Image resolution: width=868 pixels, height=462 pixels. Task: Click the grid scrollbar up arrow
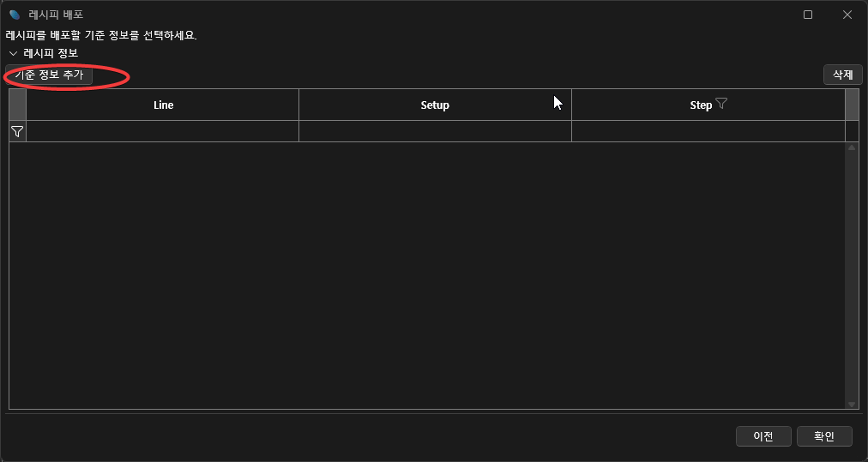pos(852,147)
